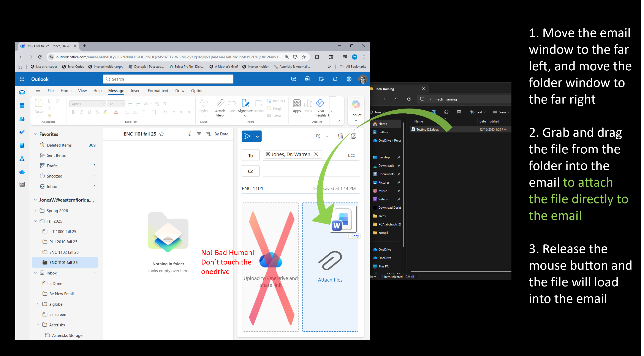Open the app launcher waffle icon
The height and width of the screenshot is (356, 644).
point(22,79)
